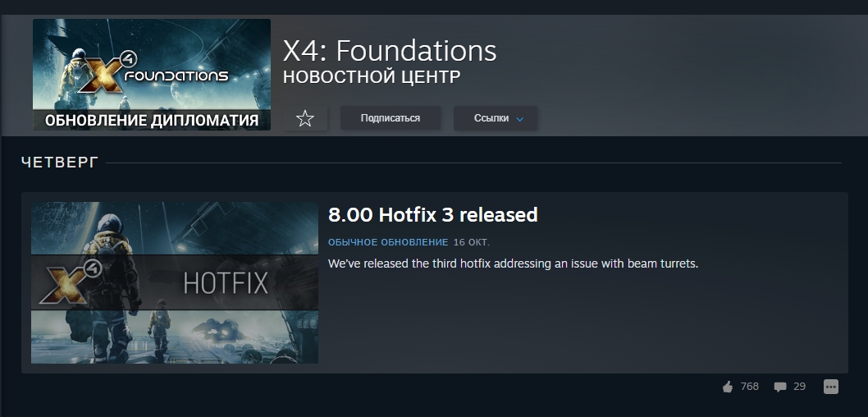Click the beam turrets hotfix description text
Viewport: 868px width, 417px height.
513,263
